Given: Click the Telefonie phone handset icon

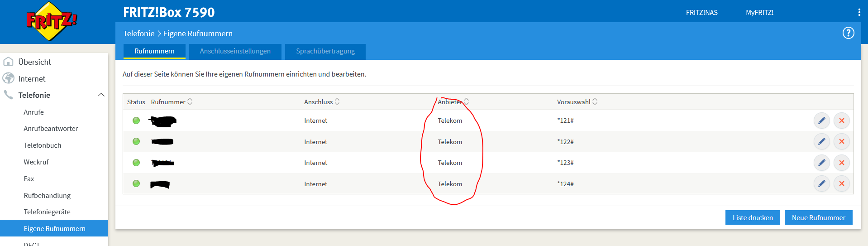Looking at the screenshot, I should (x=8, y=95).
